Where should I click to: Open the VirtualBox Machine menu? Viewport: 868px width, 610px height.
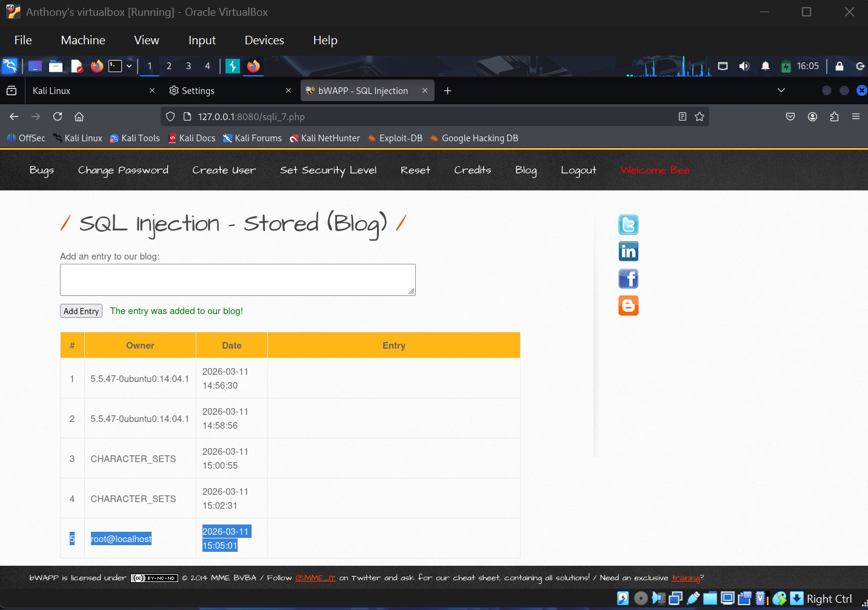[x=83, y=40]
